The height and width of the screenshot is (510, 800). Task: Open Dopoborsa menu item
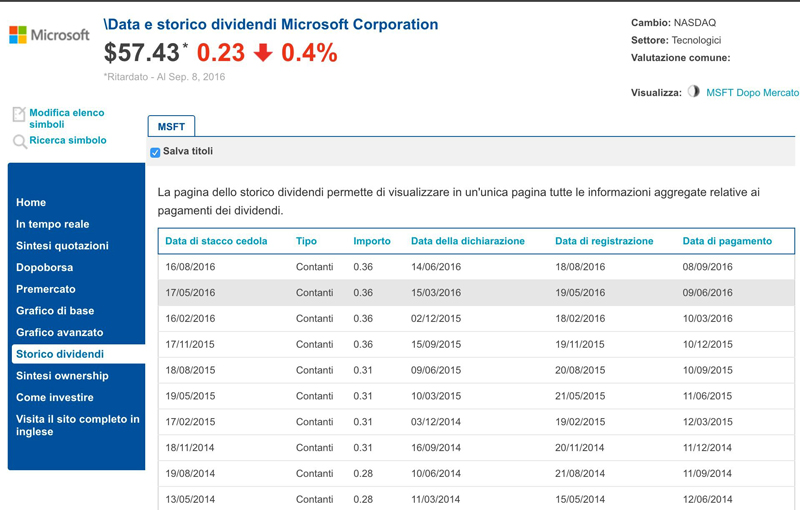[x=44, y=267]
